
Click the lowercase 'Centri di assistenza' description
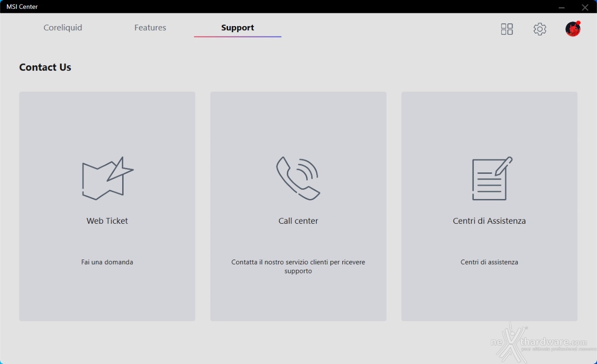489,262
